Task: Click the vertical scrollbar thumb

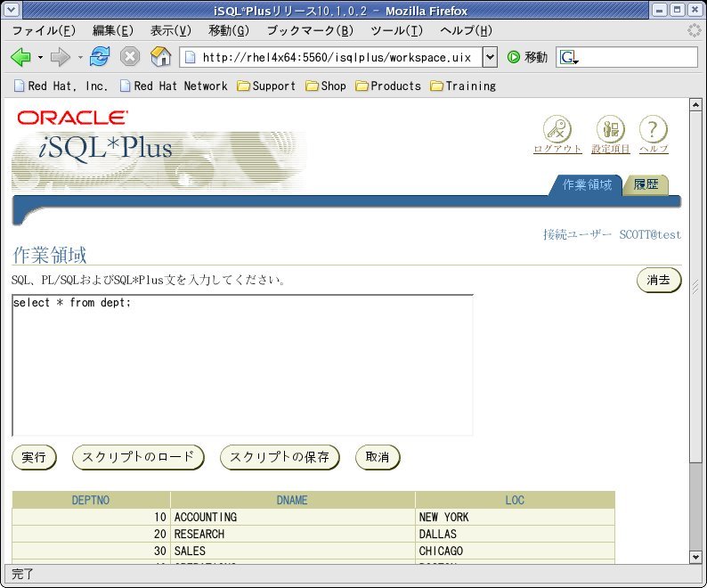Action: click(x=695, y=287)
